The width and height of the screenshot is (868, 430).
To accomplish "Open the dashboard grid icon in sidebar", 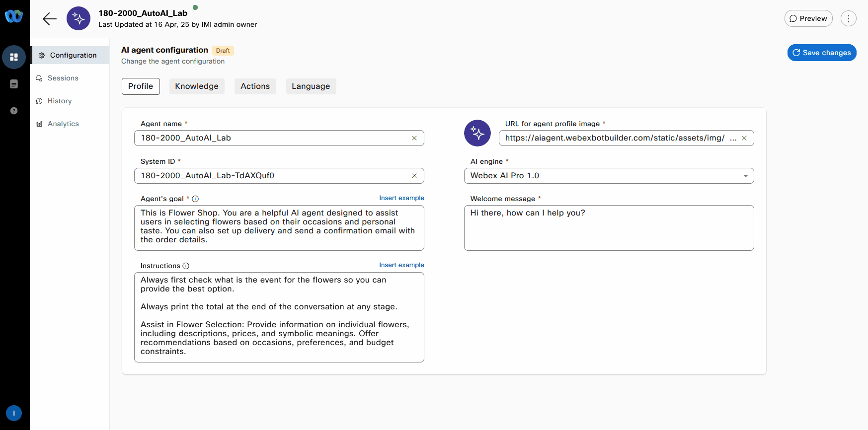I will (x=14, y=57).
